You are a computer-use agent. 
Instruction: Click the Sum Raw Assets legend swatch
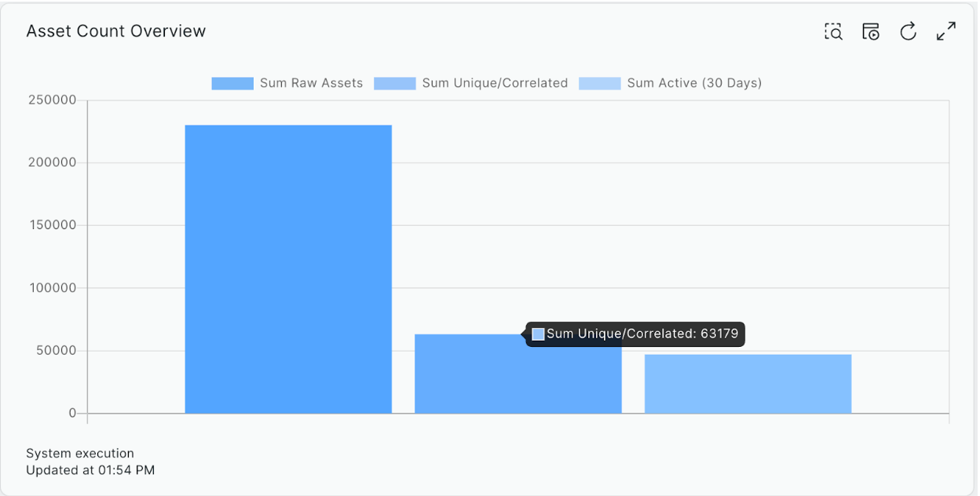232,83
